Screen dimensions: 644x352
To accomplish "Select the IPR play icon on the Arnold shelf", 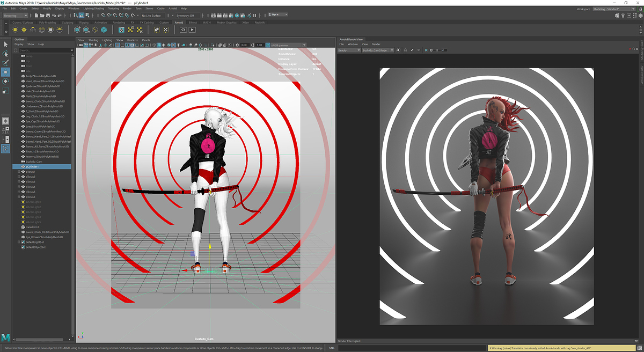I will [x=192, y=29].
